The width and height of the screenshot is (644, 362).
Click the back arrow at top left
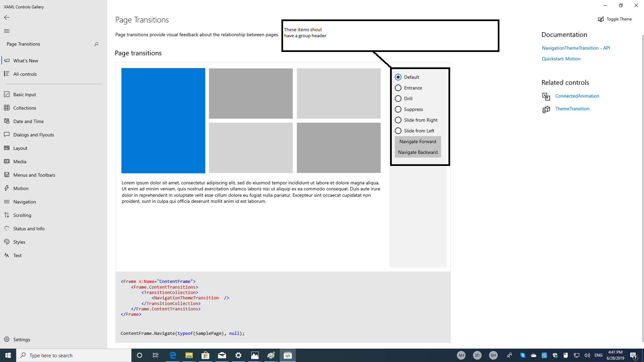coord(6,17)
